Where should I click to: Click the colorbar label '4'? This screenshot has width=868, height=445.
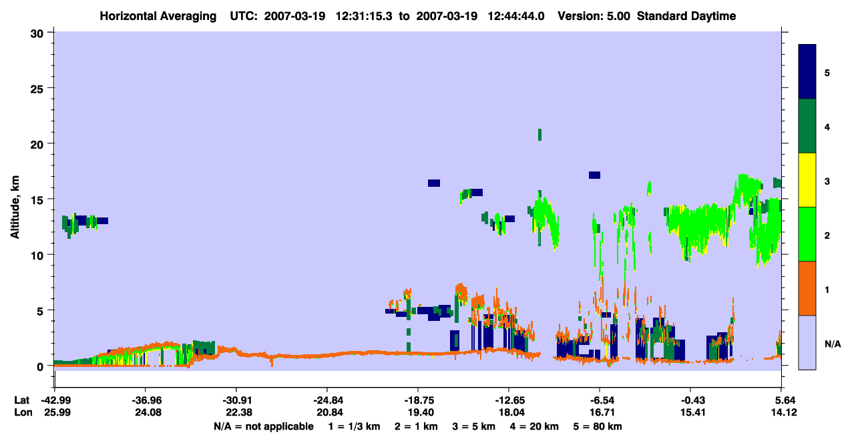point(827,126)
